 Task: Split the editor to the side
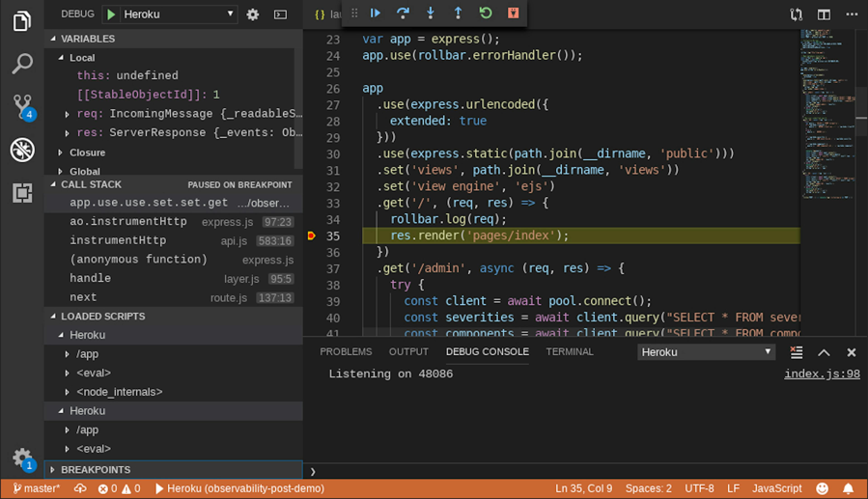click(x=823, y=14)
